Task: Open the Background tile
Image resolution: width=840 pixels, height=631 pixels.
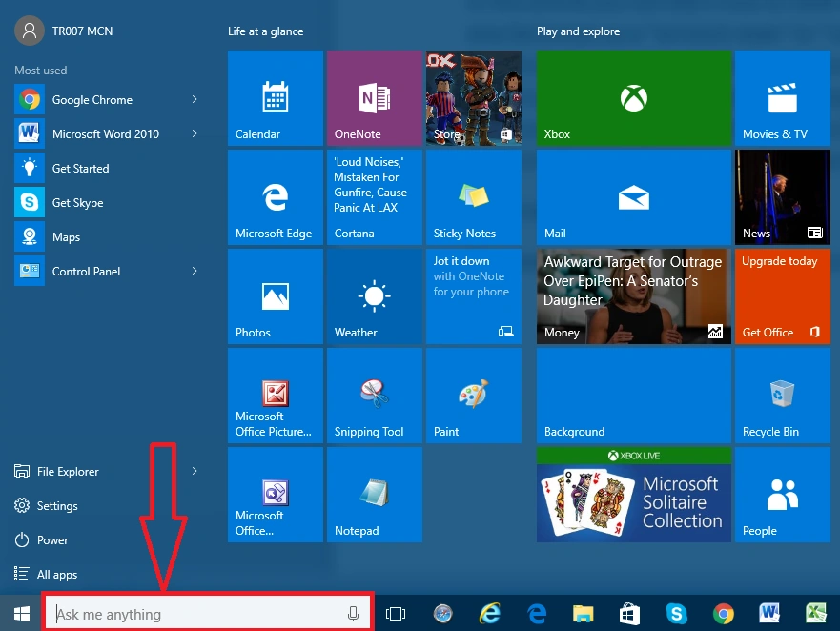Action: tap(634, 396)
